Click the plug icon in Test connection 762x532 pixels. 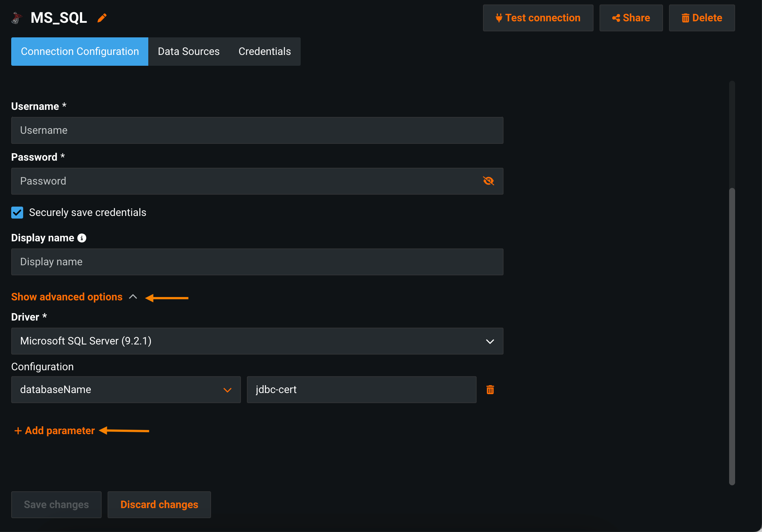point(499,18)
